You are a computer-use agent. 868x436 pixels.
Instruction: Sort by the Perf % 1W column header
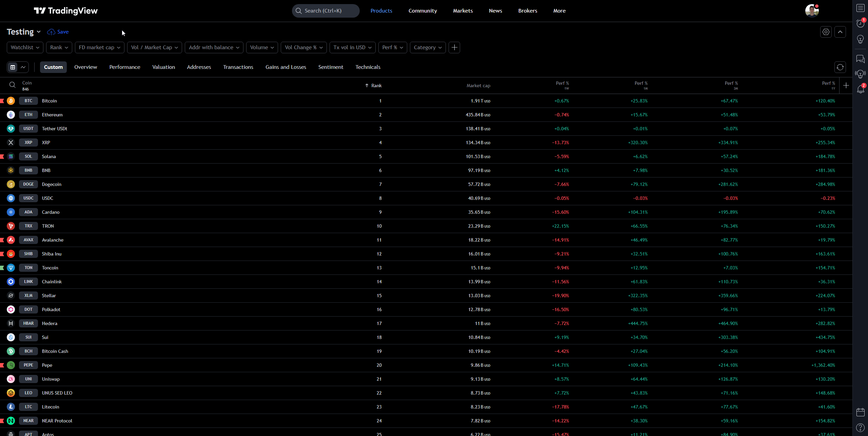[x=563, y=86]
